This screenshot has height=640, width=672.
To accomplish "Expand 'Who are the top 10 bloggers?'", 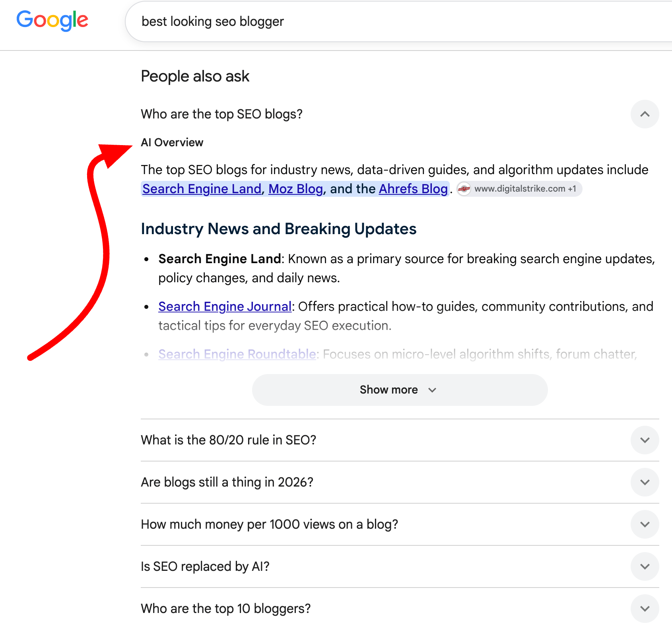I will [x=400, y=609].
